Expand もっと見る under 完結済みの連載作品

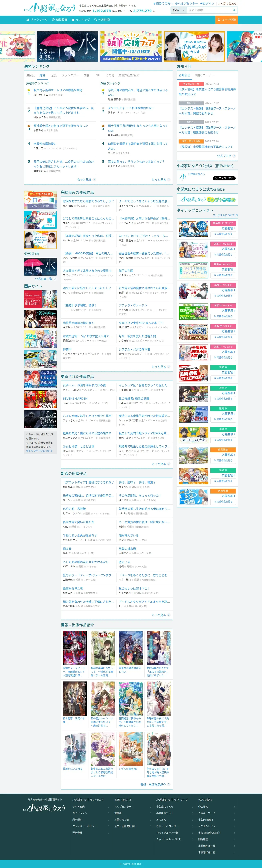[161, 367]
